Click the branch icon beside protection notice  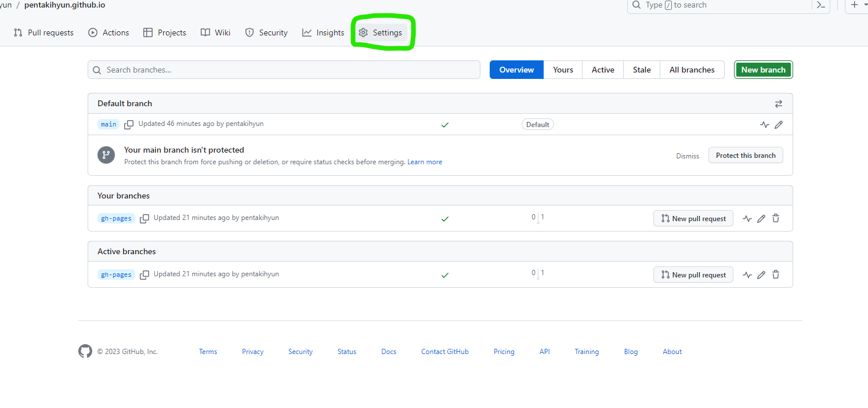[x=106, y=155]
